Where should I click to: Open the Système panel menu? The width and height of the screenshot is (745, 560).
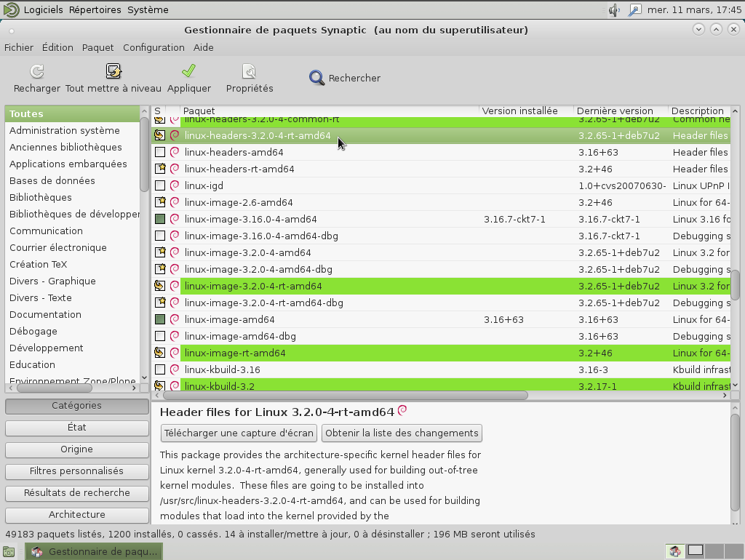[148, 10]
